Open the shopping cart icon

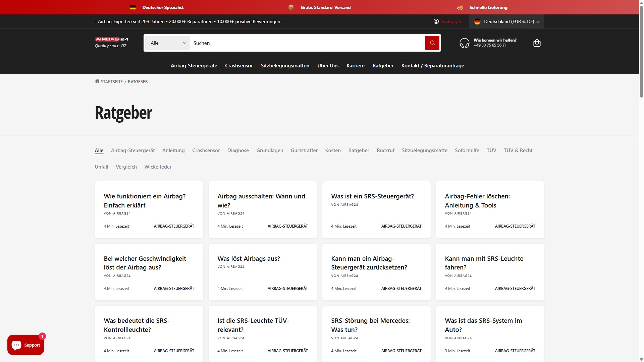tap(537, 43)
